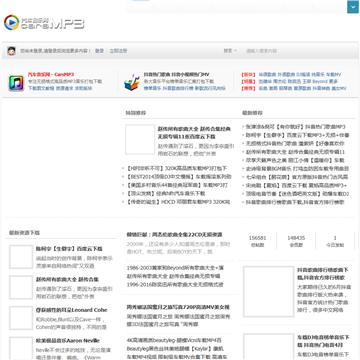This screenshot has height=360, width=360.
Task: Open the 车载DJ电音榜单音乐下载 card title
Action: pos(323,341)
